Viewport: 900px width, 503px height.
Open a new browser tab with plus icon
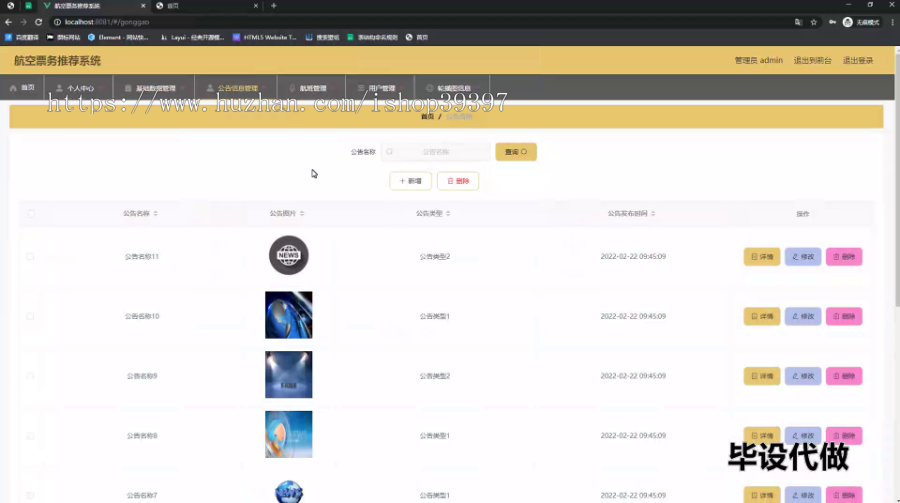point(274,6)
